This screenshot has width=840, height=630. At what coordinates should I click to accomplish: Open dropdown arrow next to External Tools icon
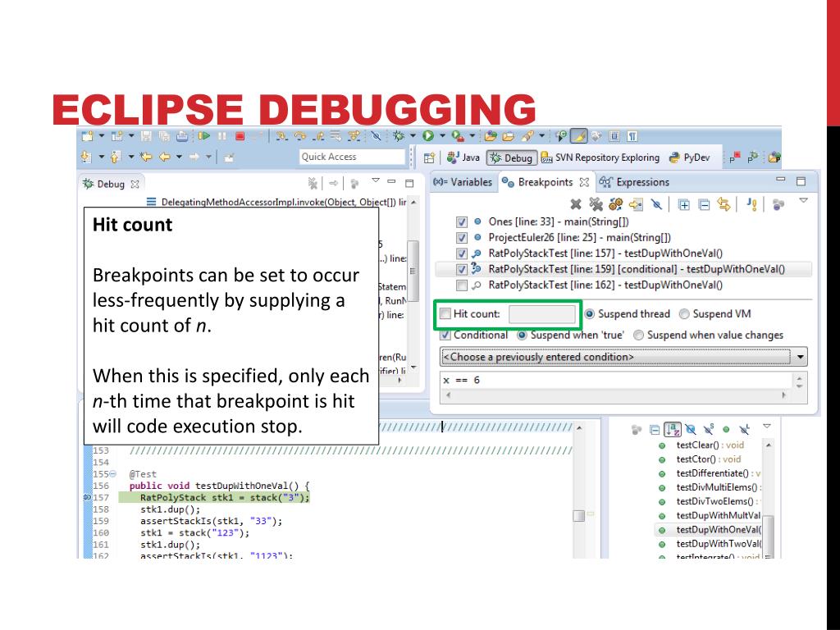472,136
